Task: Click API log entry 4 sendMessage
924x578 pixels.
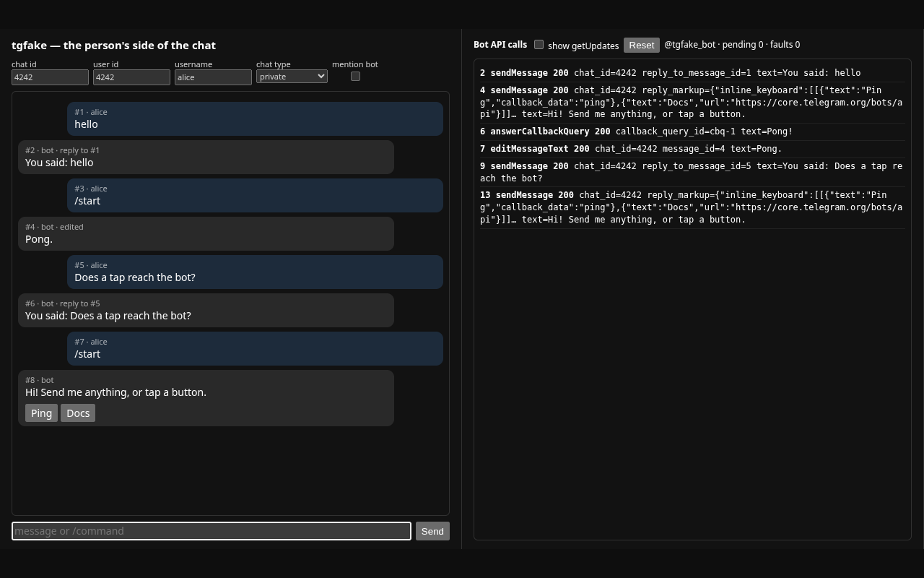Action: [x=692, y=102]
